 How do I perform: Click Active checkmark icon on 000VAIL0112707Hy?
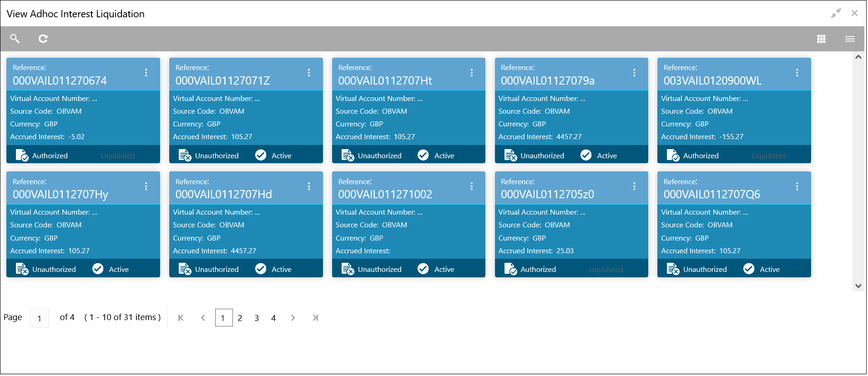pyautogui.click(x=98, y=269)
